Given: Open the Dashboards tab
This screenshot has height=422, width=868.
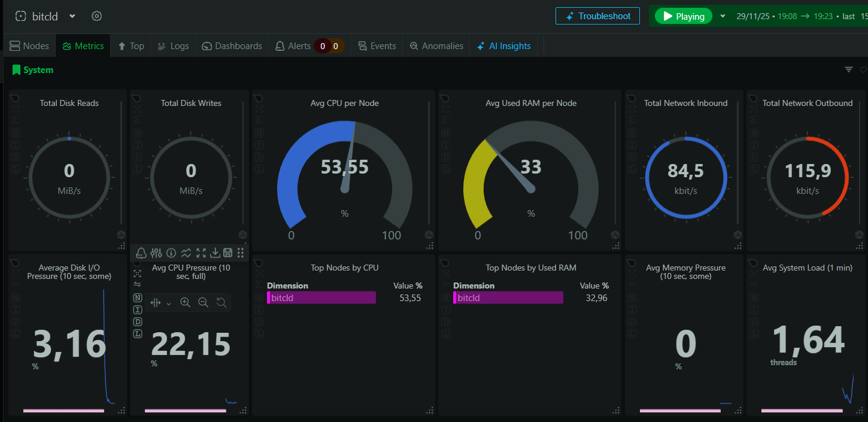Looking at the screenshot, I should pyautogui.click(x=232, y=46).
